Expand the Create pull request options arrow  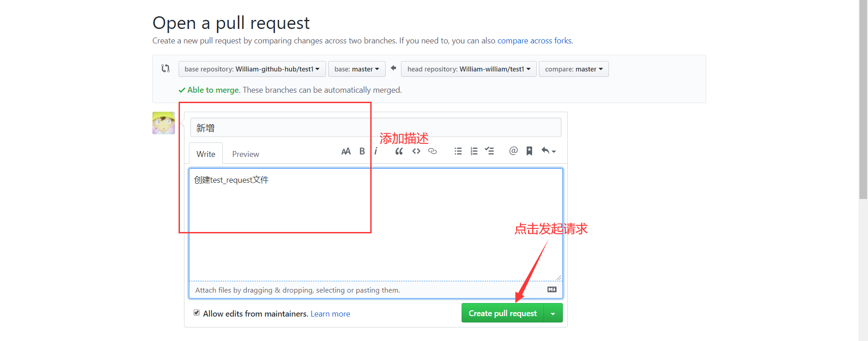pos(553,313)
